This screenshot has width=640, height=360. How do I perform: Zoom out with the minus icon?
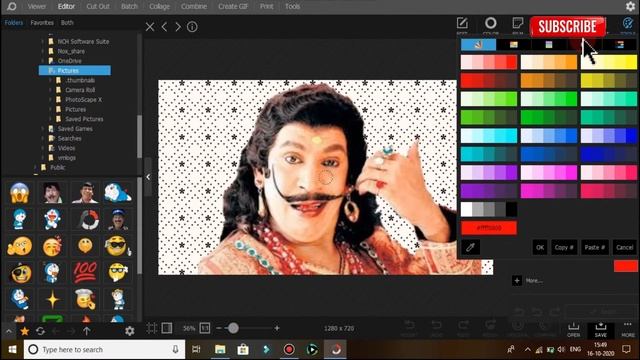click(x=219, y=328)
